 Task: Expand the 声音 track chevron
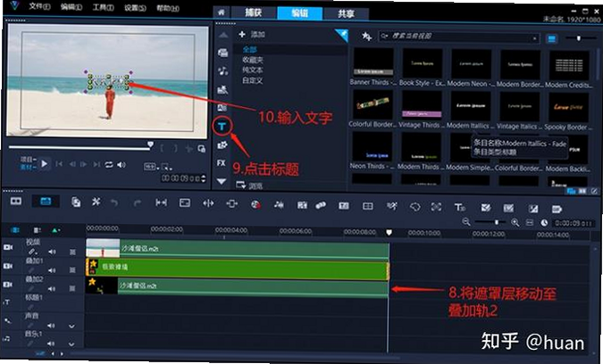coord(72,326)
